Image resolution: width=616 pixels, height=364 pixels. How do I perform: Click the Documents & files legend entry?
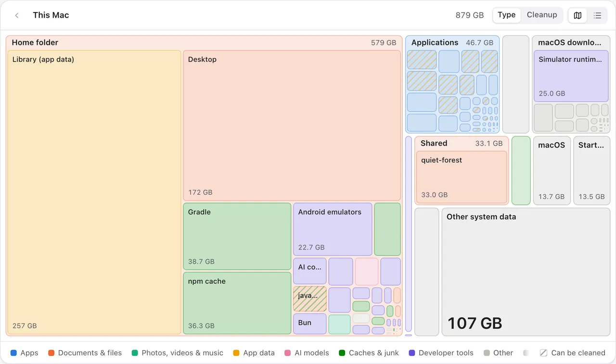(x=85, y=353)
